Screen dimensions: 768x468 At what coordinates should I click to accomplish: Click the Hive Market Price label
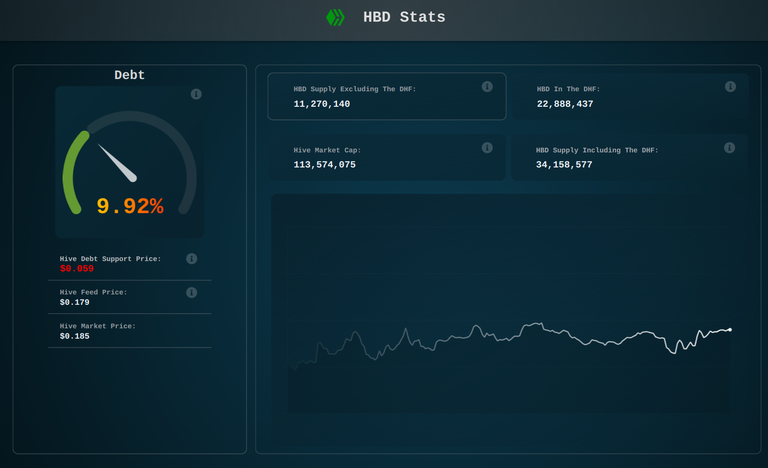point(97,326)
